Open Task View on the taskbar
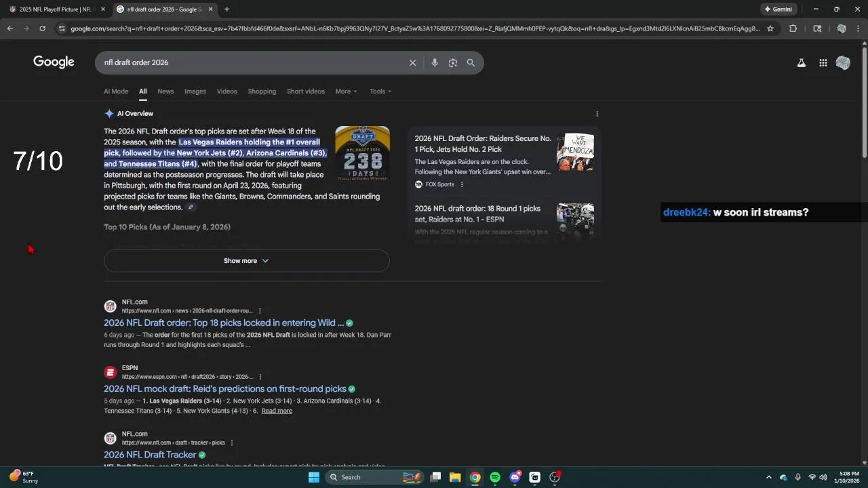 (435, 477)
